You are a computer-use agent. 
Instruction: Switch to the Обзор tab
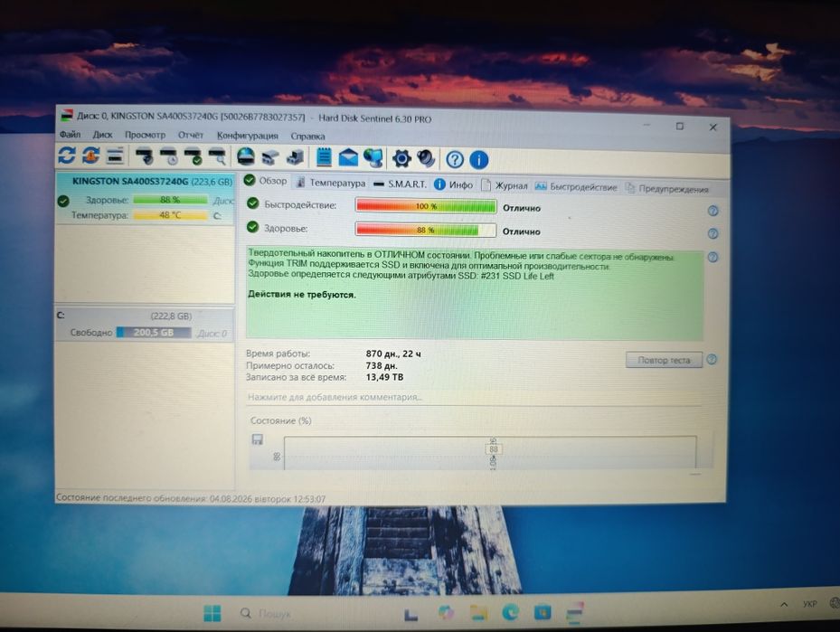click(x=266, y=181)
